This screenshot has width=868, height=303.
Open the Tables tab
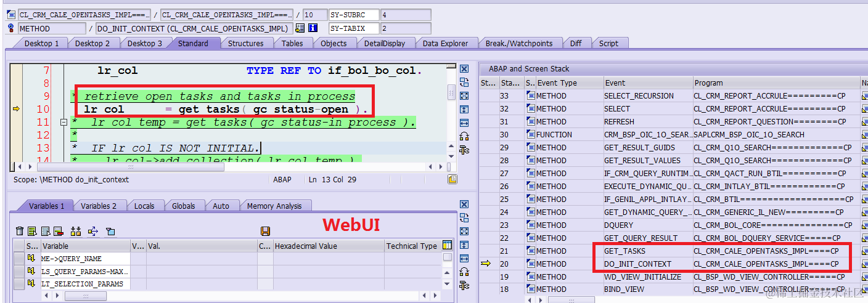pos(292,43)
